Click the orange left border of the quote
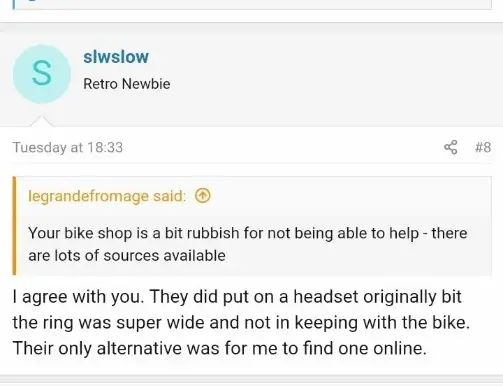503x386 pixels. (x=14, y=226)
